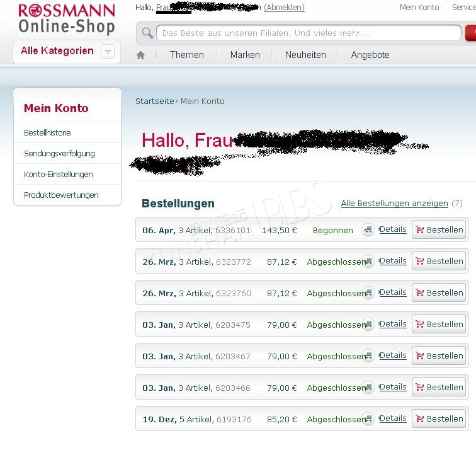This screenshot has height=450, width=476.
Task: Focus the product search input field
Action: click(309, 33)
